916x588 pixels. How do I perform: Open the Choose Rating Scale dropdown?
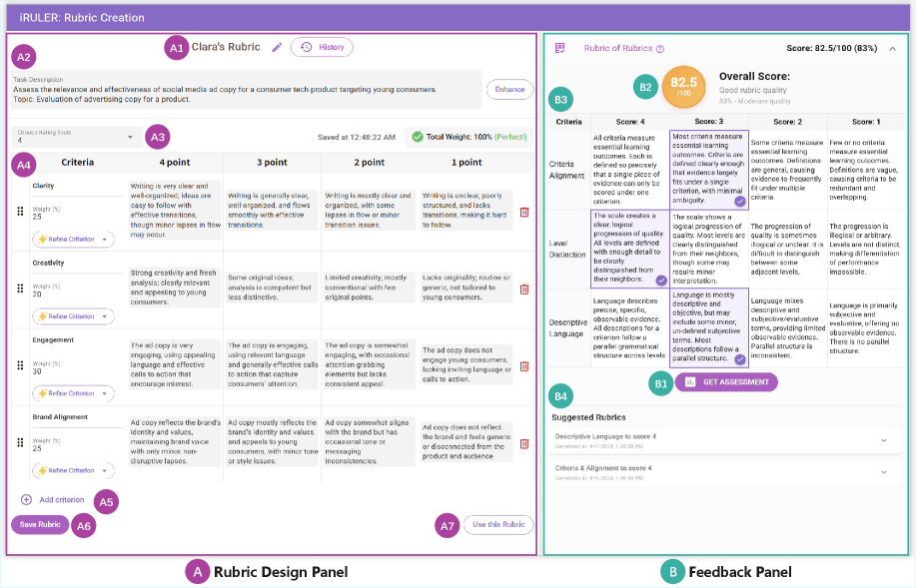click(x=77, y=137)
